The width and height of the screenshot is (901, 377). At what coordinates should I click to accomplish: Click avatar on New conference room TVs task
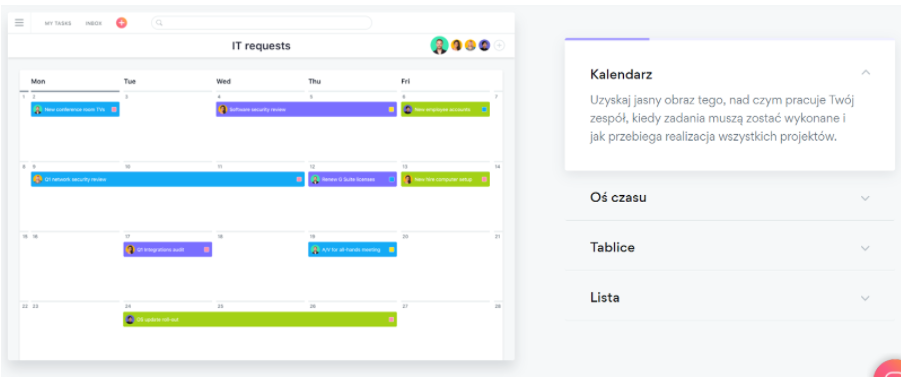click(38, 109)
